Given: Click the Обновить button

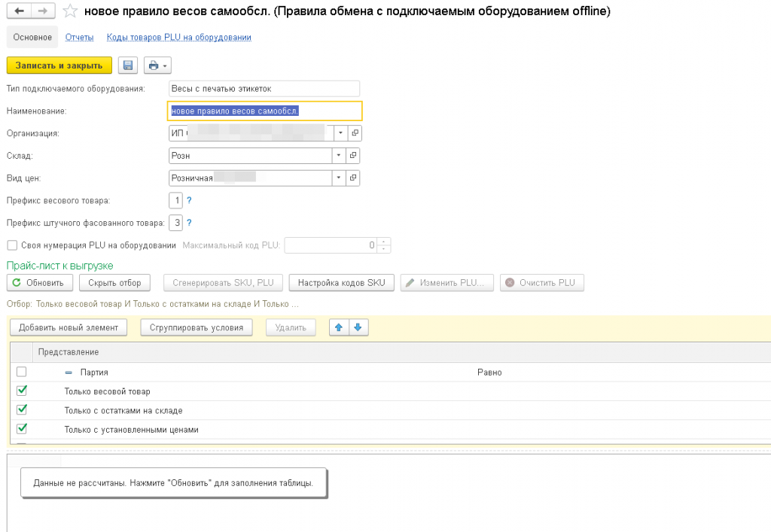Looking at the screenshot, I should pos(41,283).
